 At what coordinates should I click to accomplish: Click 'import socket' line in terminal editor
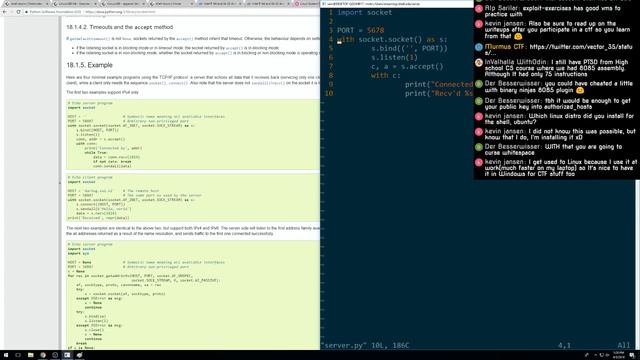tap(364, 12)
